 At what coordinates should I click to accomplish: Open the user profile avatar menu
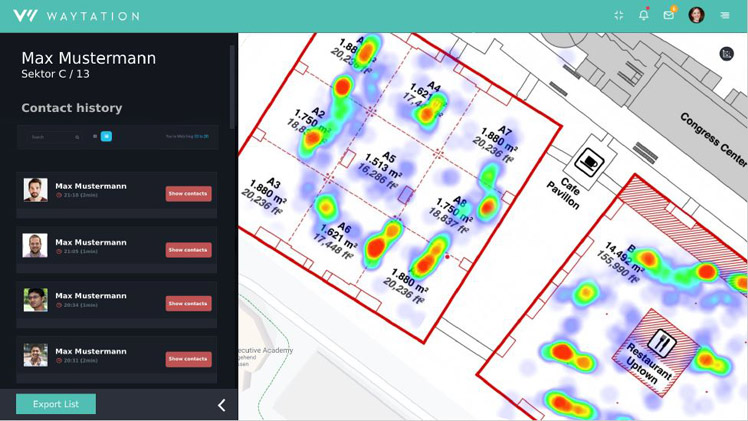[696, 15]
